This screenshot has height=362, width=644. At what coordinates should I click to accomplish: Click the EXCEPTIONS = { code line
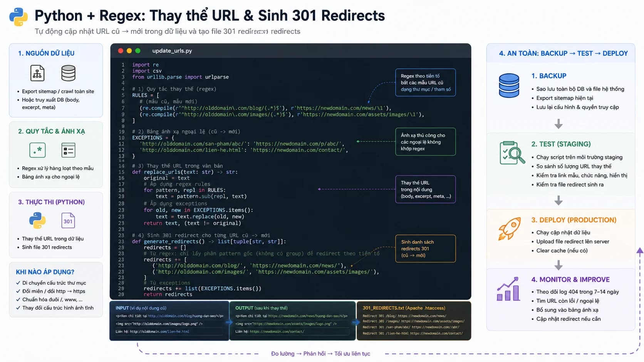(153, 138)
